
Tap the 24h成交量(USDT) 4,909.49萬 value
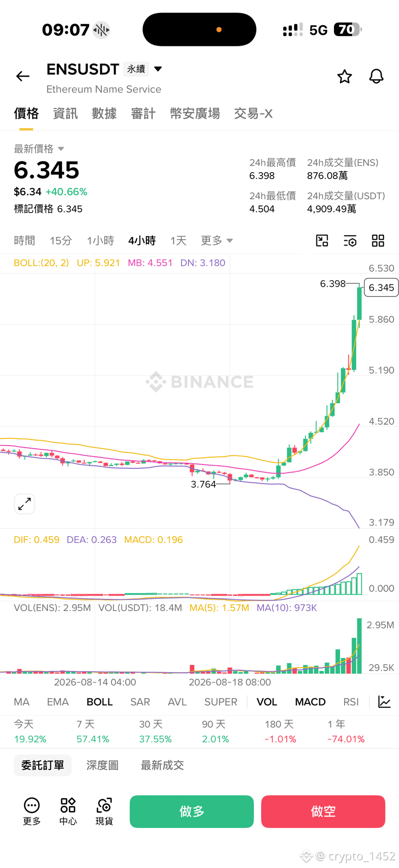coord(332,209)
